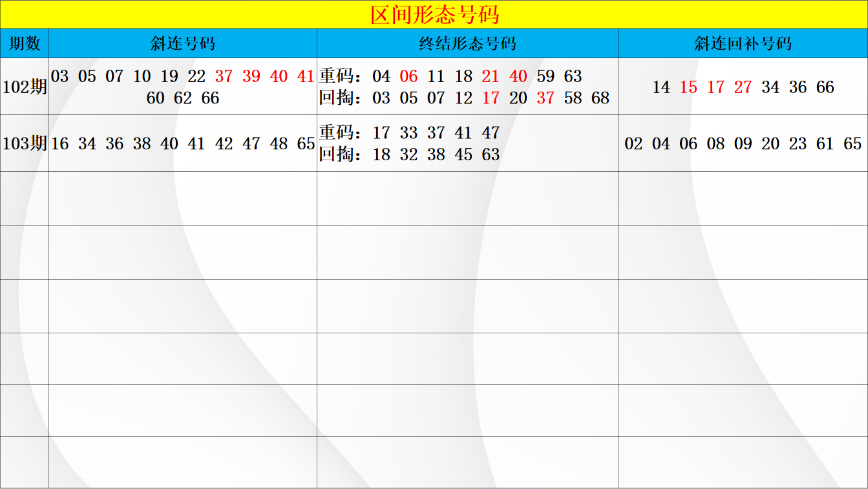Select number 42 in 103期 斜连号码
Image resolution: width=868 pixels, height=489 pixels.
pyautogui.click(x=224, y=143)
